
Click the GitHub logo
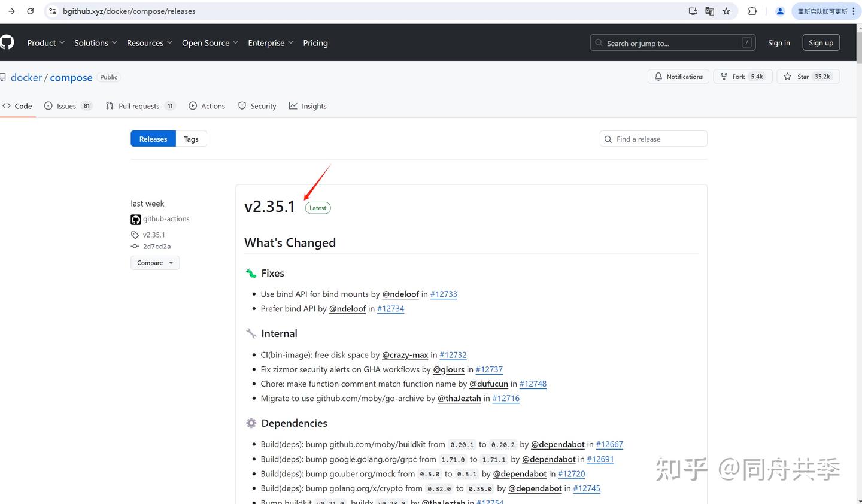tap(7, 42)
